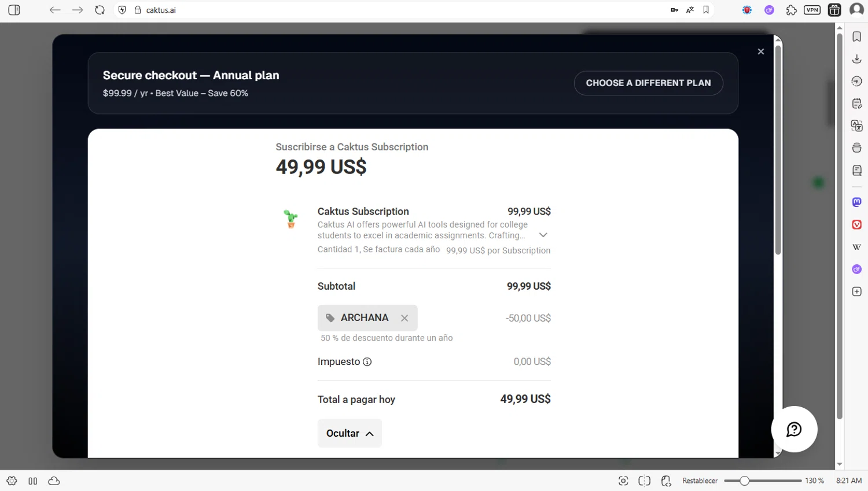Toggle the panel view icon in status bar
The height and width of the screenshot is (491, 868).
pyautogui.click(x=33, y=481)
